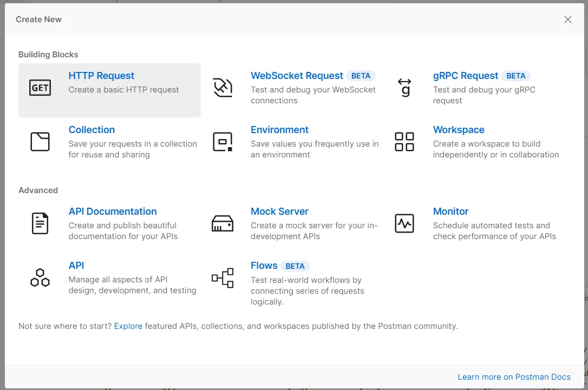Click 'Save your requests in a collection' description

coord(133,149)
